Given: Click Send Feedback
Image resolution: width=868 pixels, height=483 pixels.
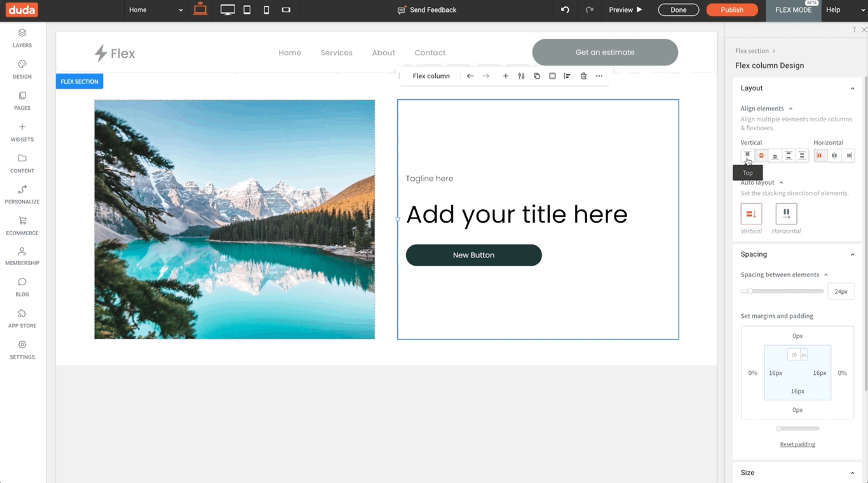Looking at the screenshot, I should 427,10.
